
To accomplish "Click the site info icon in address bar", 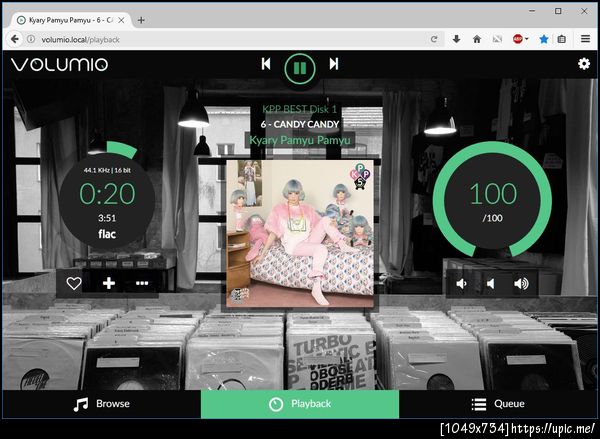I will (x=31, y=39).
